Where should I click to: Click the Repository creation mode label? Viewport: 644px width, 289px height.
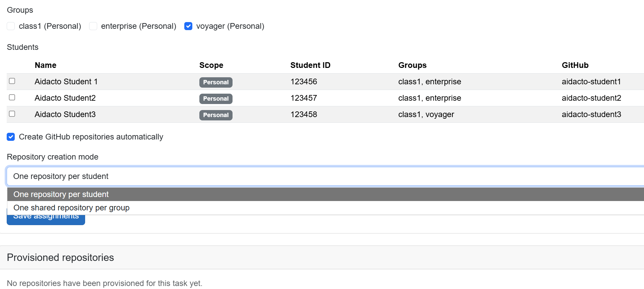tap(53, 157)
